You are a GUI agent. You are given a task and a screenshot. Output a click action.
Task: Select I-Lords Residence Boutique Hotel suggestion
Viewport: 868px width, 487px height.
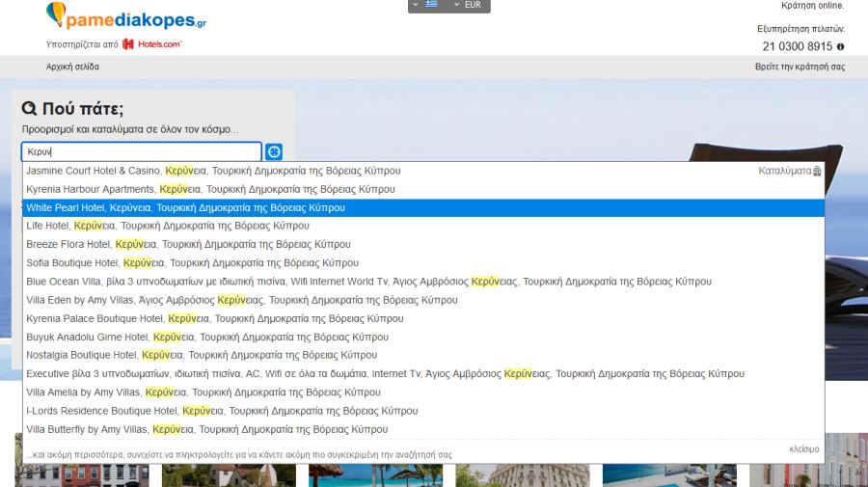pos(423,411)
